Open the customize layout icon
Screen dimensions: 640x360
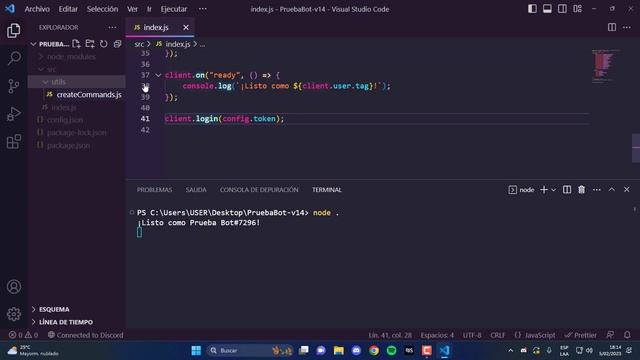click(x=577, y=9)
